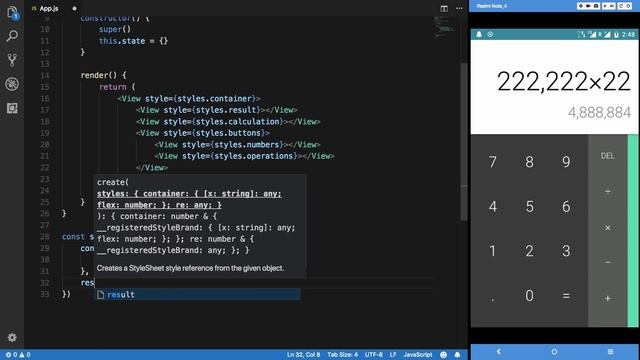Tap the 0 key on the calculator
The width and height of the screenshot is (640, 360).
[x=529, y=296]
